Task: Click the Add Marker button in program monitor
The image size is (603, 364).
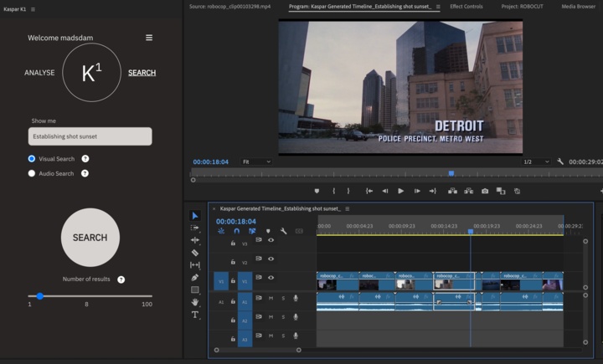Action: [317, 191]
